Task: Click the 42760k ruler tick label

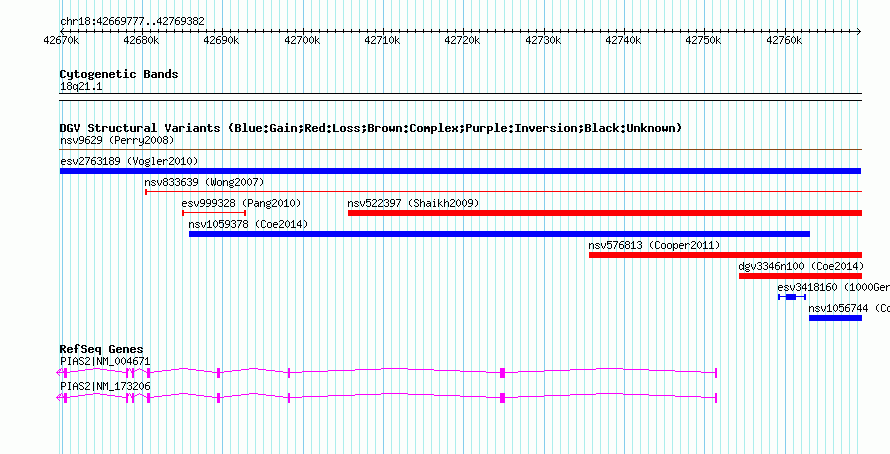Action: coord(784,40)
